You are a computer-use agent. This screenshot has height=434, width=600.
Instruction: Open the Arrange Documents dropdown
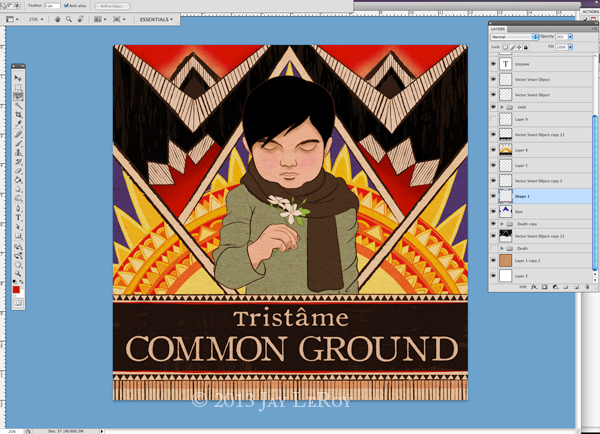pos(101,19)
